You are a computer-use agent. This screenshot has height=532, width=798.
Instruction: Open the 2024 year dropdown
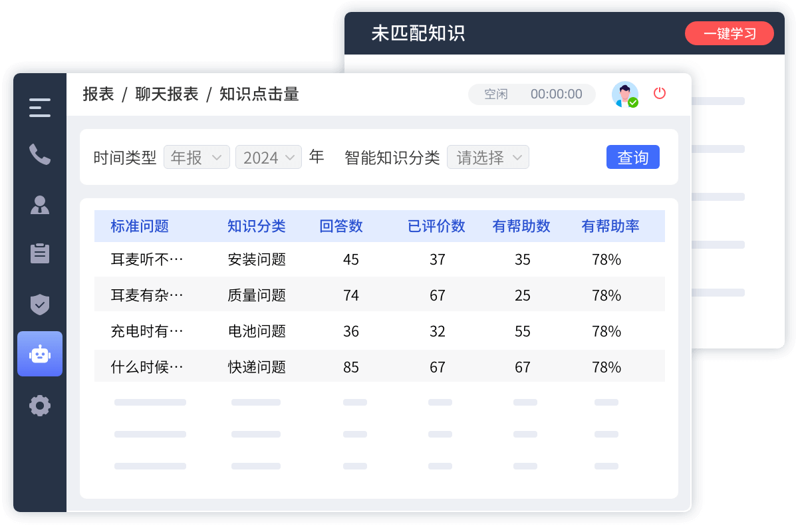point(269,157)
